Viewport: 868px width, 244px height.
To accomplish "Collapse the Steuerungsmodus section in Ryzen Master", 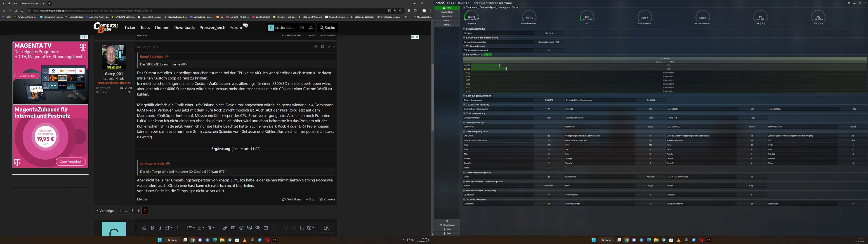I will click(464, 29).
